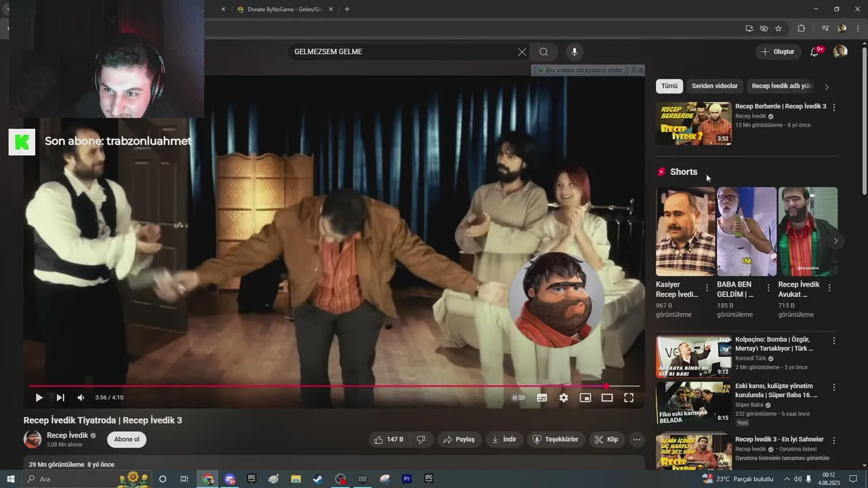Open Chrome extensions puzzle icon
This screenshot has height=488, width=868.
(x=801, y=28)
